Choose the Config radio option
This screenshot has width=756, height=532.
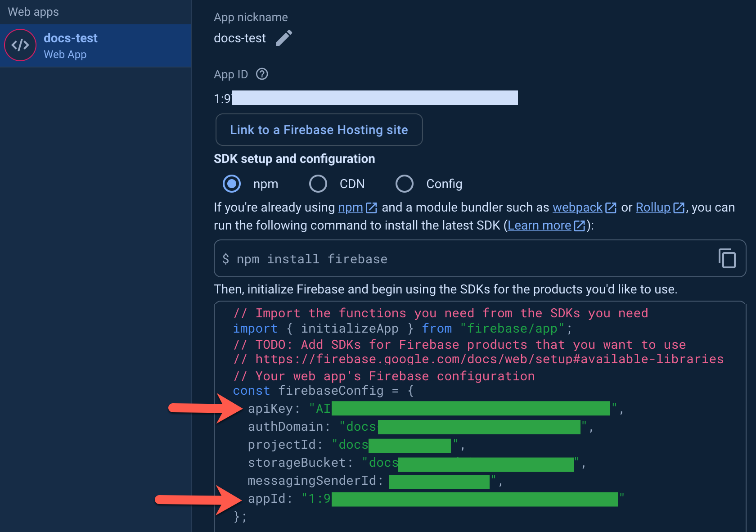[x=404, y=184]
